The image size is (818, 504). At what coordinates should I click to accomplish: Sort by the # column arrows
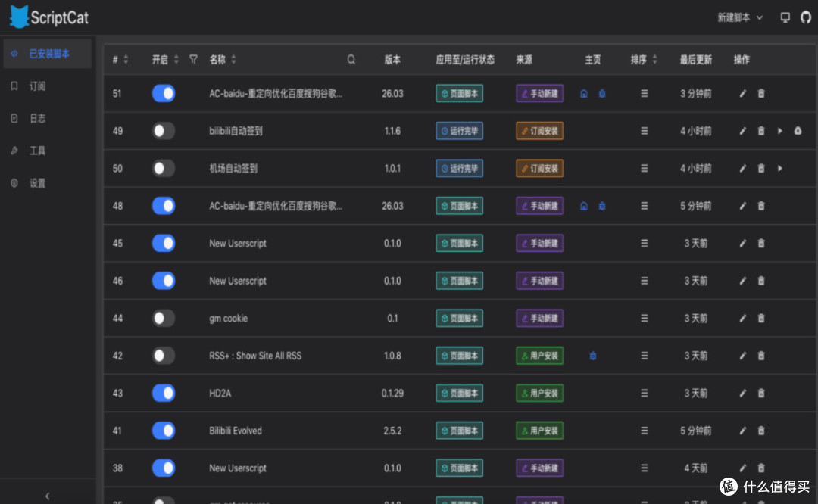click(x=126, y=60)
